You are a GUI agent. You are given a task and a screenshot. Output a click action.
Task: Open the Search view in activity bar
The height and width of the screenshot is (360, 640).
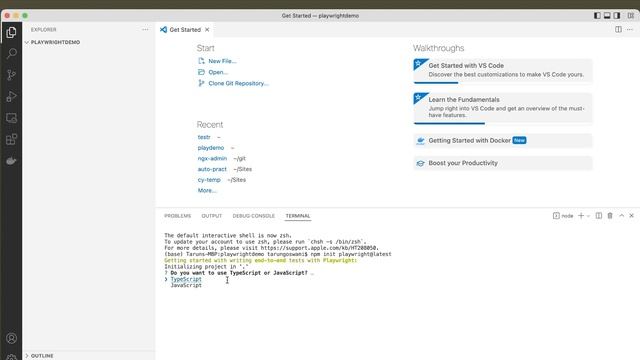(x=11, y=53)
